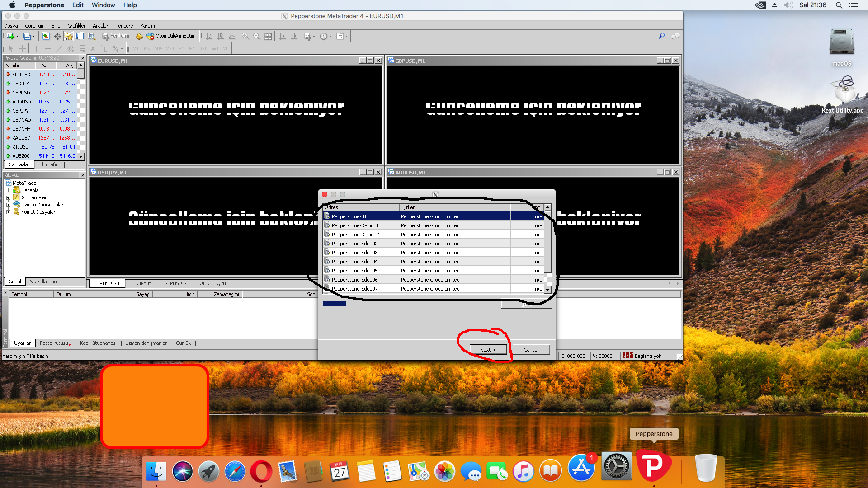Open the Grafikler menu
The width and height of the screenshot is (868, 488).
(76, 26)
